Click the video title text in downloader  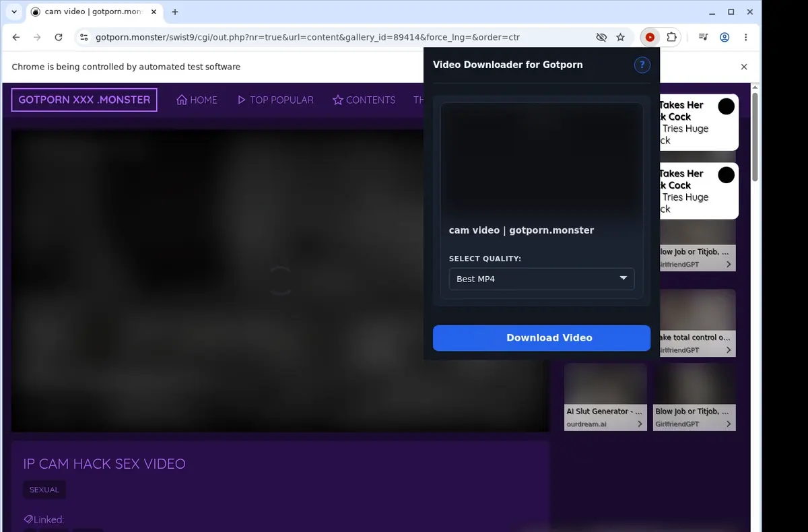pyautogui.click(x=521, y=230)
